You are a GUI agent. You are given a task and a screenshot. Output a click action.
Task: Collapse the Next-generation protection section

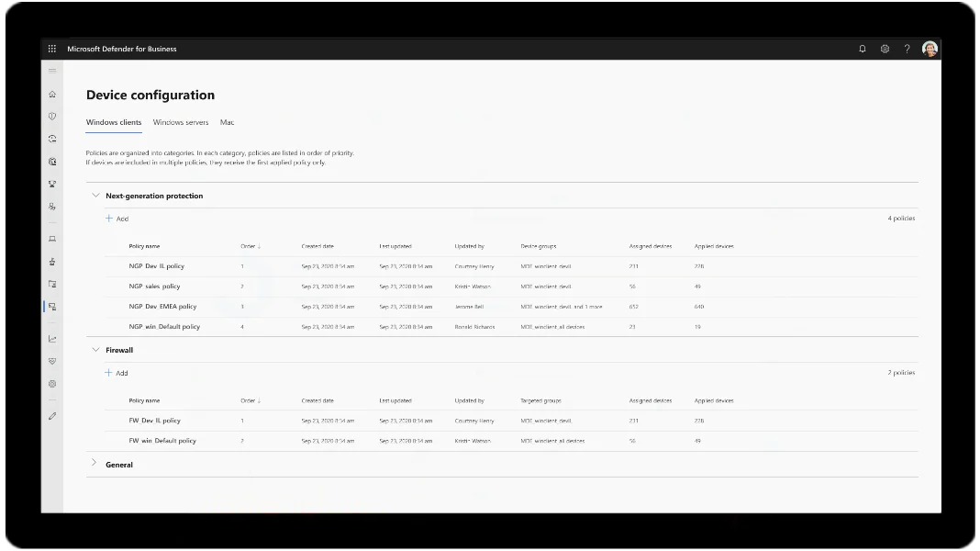coord(96,195)
